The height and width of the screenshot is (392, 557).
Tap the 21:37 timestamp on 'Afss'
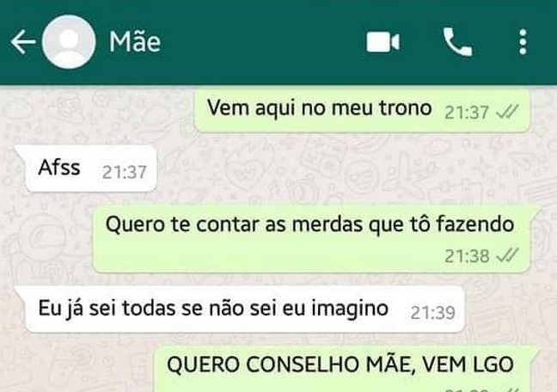point(125,173)
